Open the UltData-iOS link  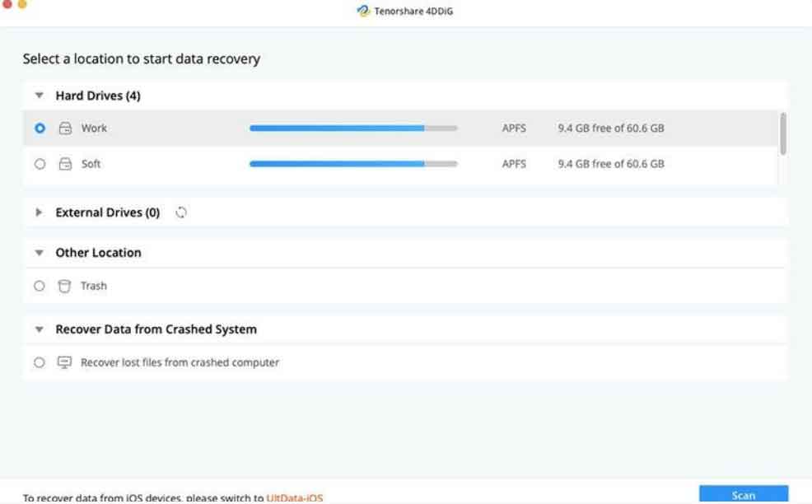click(x=295, y=497)
